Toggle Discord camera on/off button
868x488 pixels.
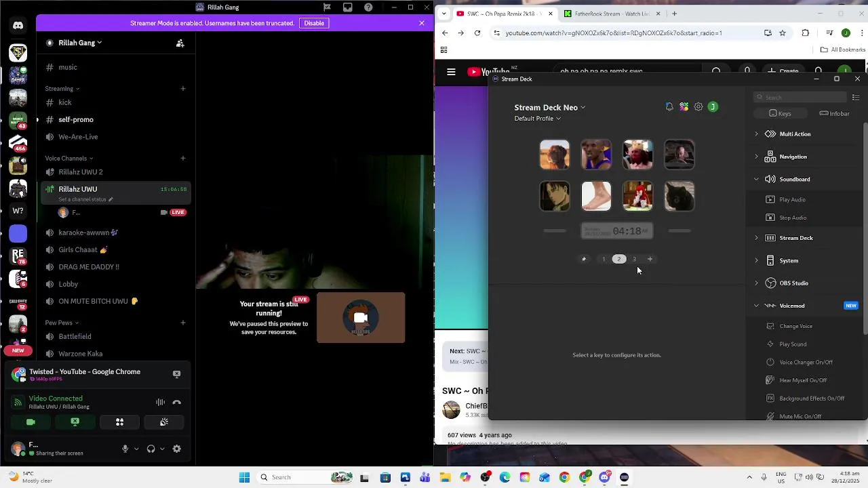coord(31,422)
